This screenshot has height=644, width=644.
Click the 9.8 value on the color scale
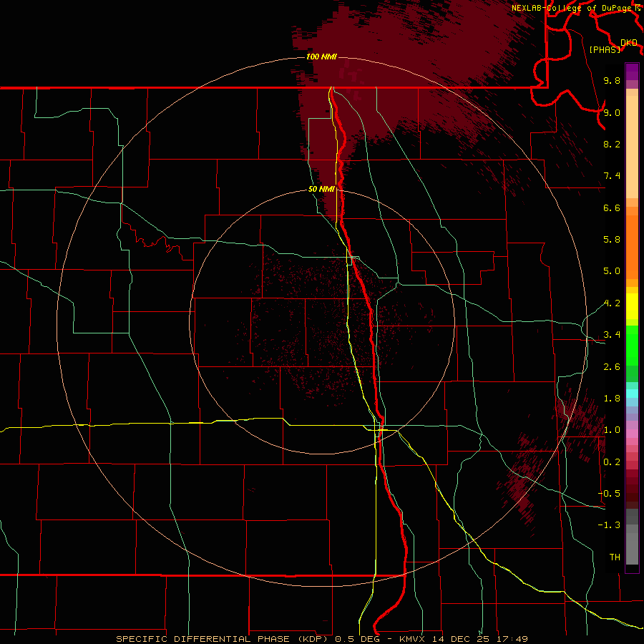(612, 81)
